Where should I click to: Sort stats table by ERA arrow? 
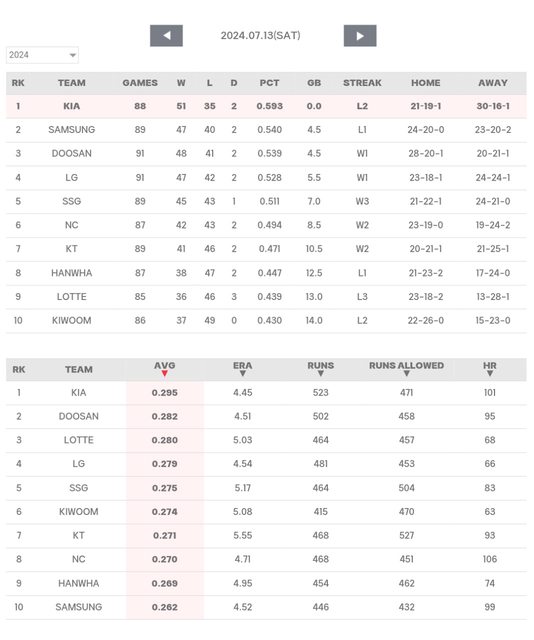tap(243, 373)
